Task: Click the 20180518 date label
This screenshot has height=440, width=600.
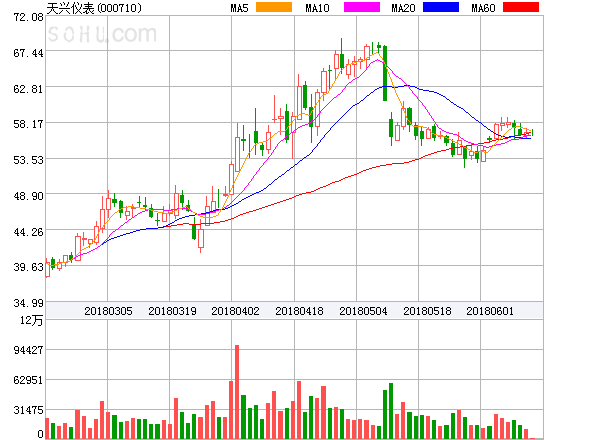Action: point(427,311)
